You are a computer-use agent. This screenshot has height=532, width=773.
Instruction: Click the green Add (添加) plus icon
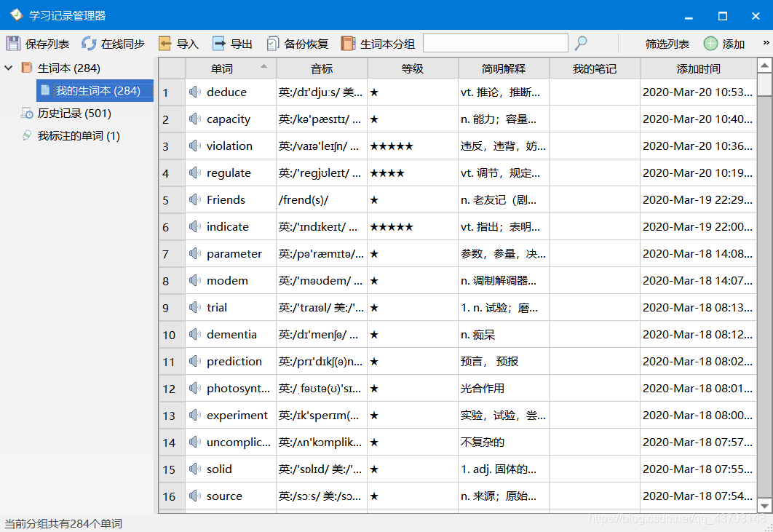(710, 44)
